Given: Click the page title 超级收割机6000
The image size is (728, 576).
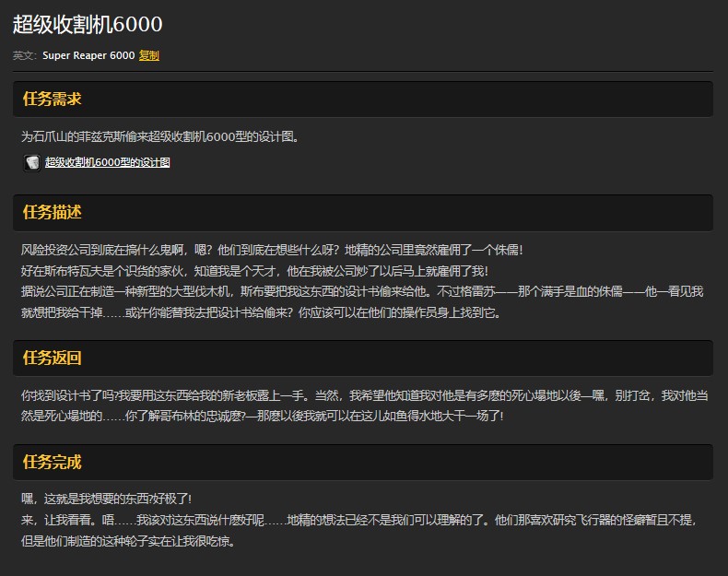Looking at the screenshot, I should click(88, 25).
